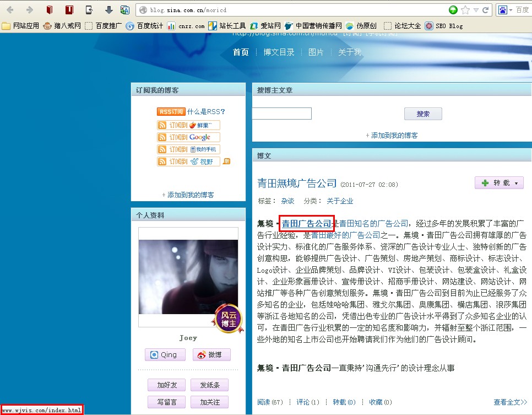532x415 pixels.
Task: Click the 加好友 button
Action: 166,385
